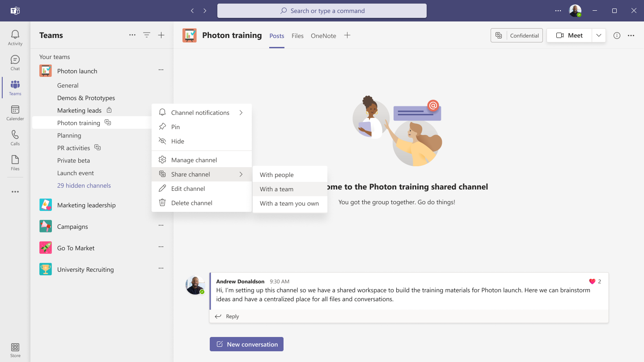
Task: Open the OneNote tab
Action: (323, 36)
